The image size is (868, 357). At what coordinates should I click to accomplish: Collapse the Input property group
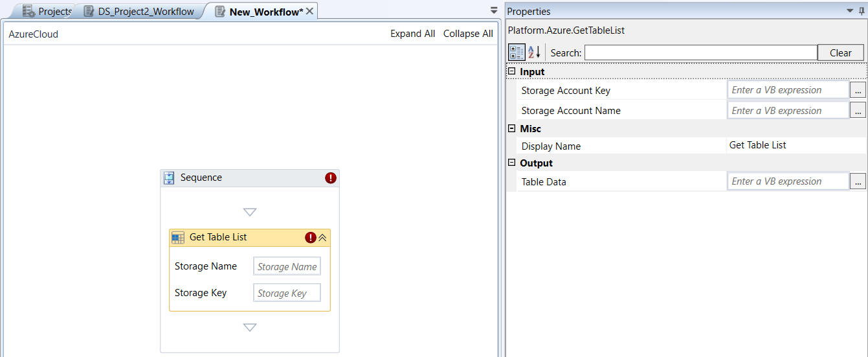point(511,72)
